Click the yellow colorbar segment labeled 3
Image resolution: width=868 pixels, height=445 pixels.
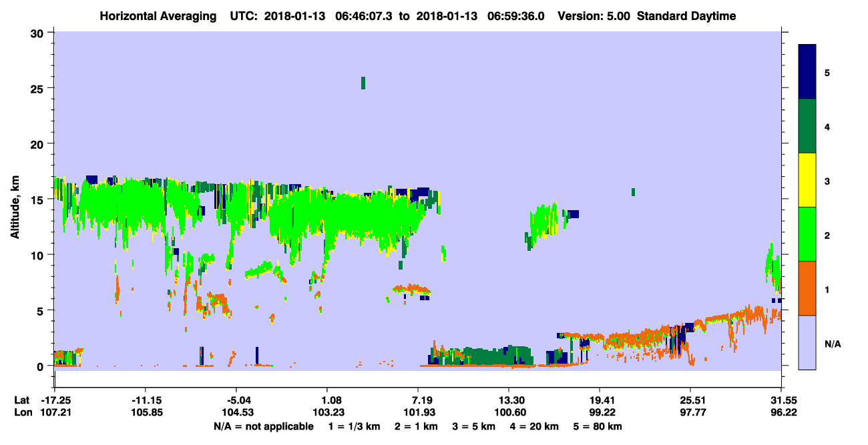pyautogui.click(x=807, y=180)
